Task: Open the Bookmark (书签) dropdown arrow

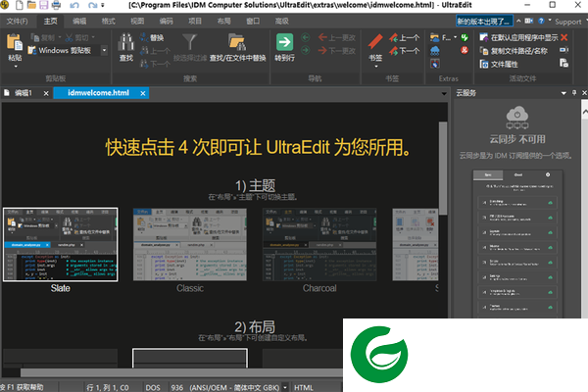Action: click(375, 67)
